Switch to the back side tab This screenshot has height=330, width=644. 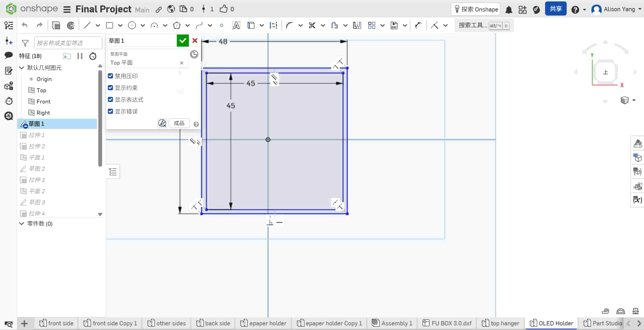point(213,323)
